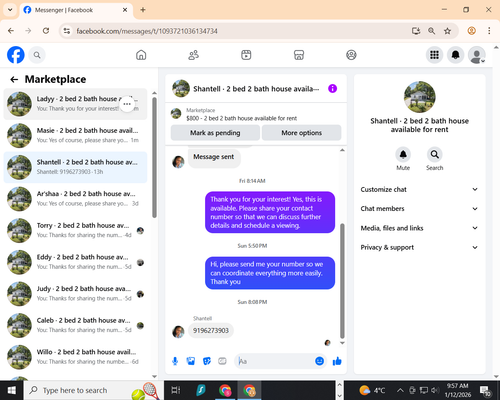Click the conversation list scrollbar
The height and width of the screenshot is (400, 500).
point(154,157)
